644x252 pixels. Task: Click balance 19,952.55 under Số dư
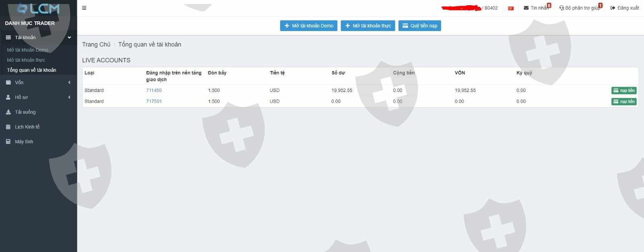click(342, 90)
